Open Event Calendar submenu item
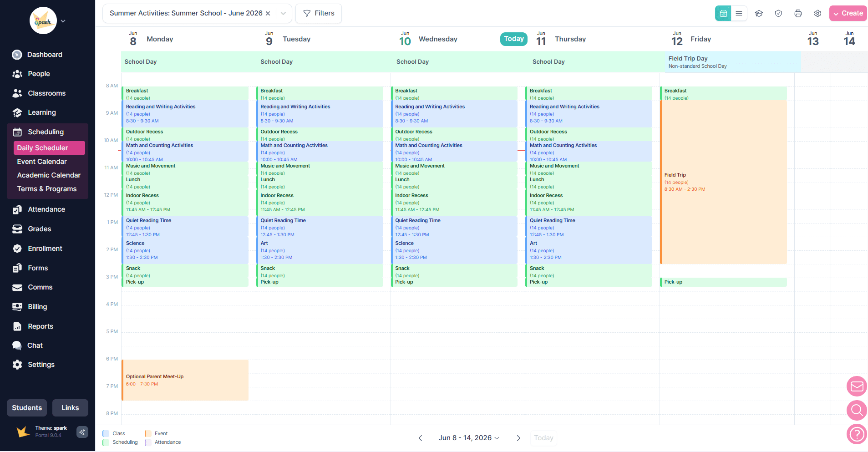 (x=42, y=162)
